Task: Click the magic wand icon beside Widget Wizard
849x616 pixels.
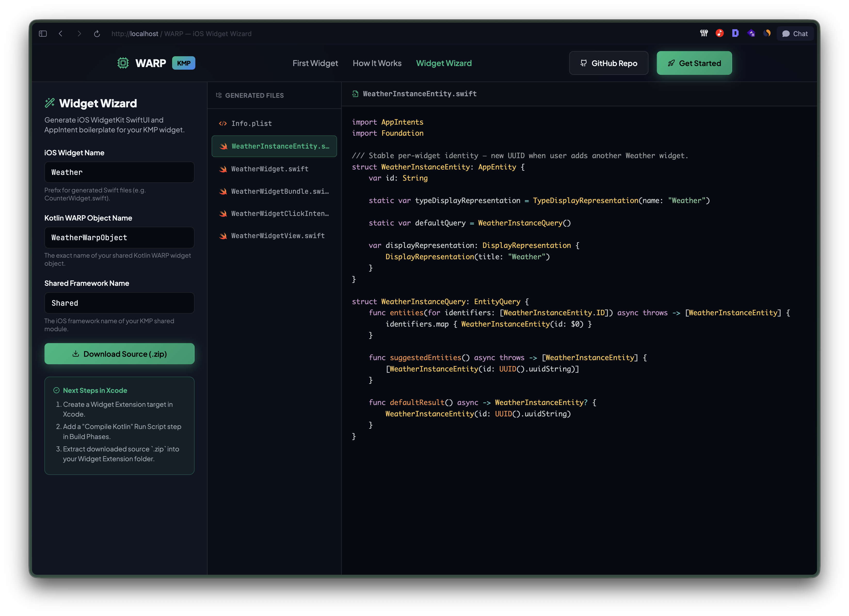Action: (50, 103)
